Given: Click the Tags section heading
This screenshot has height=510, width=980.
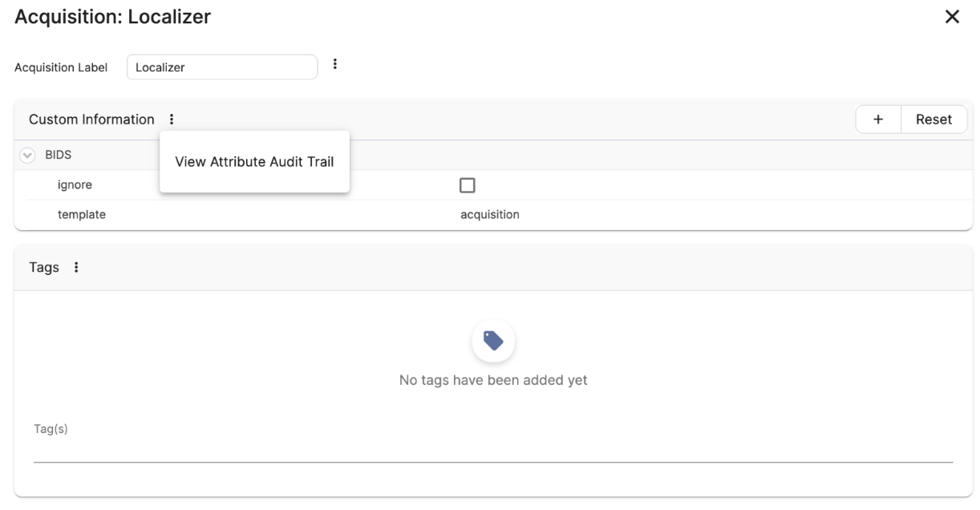Looking at the screenshot, I should [44, 268].
